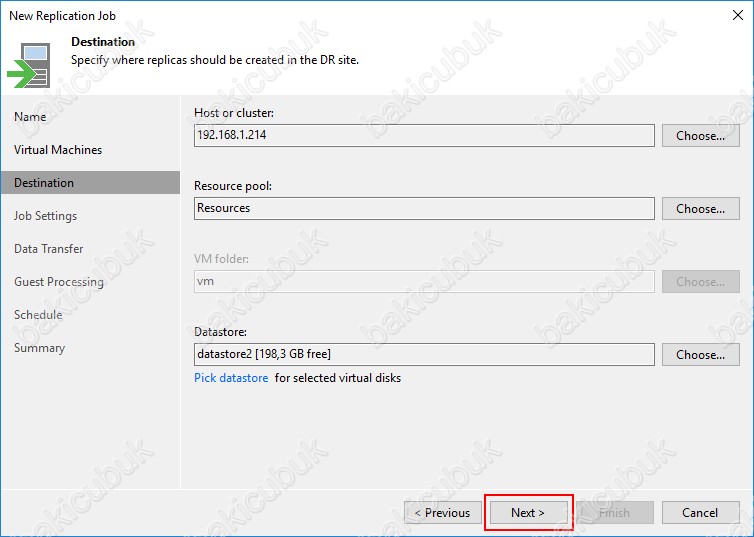Screen dimensions: 754x537
Task: Click the "New Replication Job" window title
Action: tap(63, 15)
